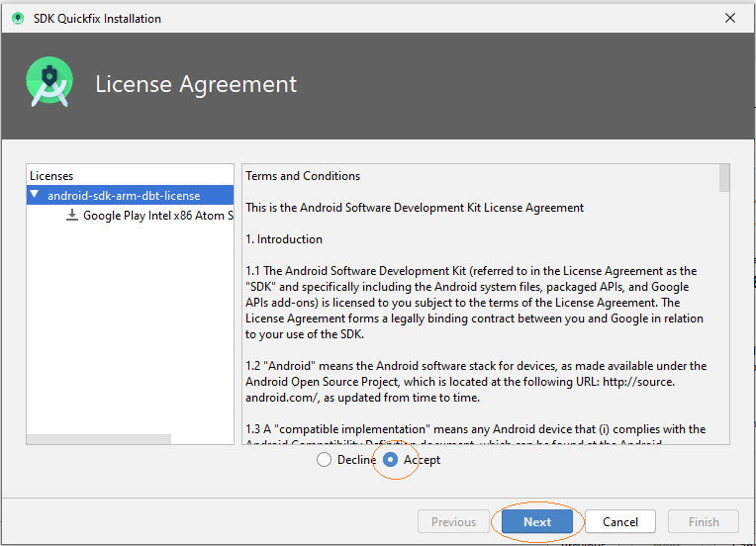
Task: Click the download icon beside Google Play Intel x86
Action: pyautogui.click(x=72, y=215)
